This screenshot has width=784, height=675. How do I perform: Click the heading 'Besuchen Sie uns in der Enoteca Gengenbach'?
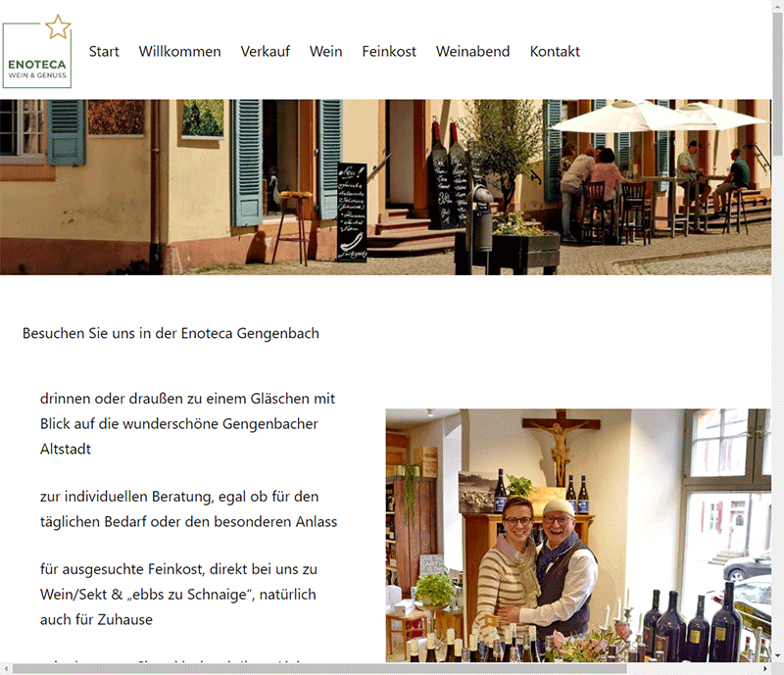pos(171,333)
